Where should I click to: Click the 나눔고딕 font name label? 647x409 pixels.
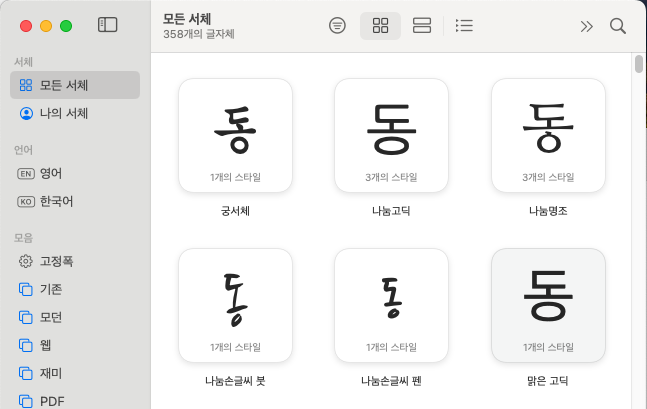tap(391, 211)
